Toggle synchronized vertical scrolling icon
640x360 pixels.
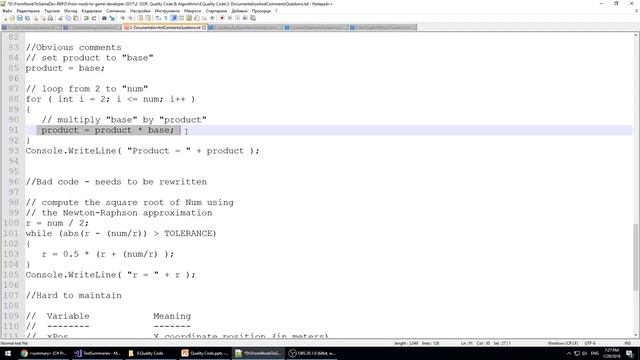point(140,18)
